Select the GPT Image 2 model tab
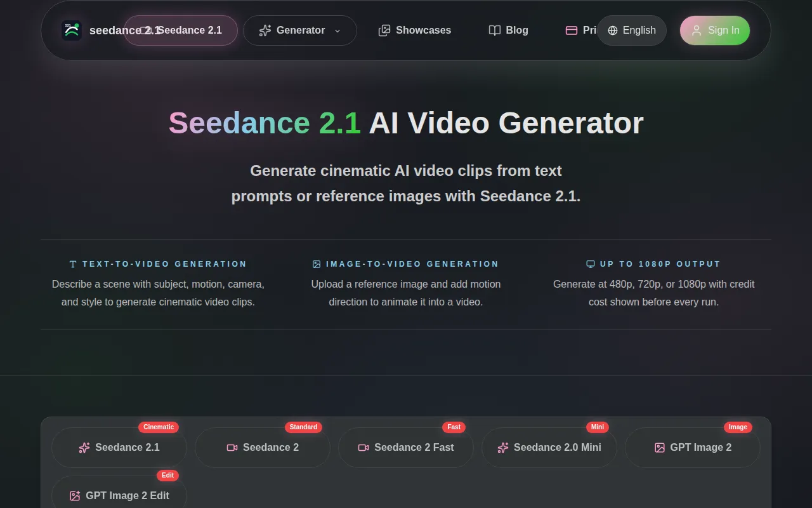 click(x=693, y=448)
